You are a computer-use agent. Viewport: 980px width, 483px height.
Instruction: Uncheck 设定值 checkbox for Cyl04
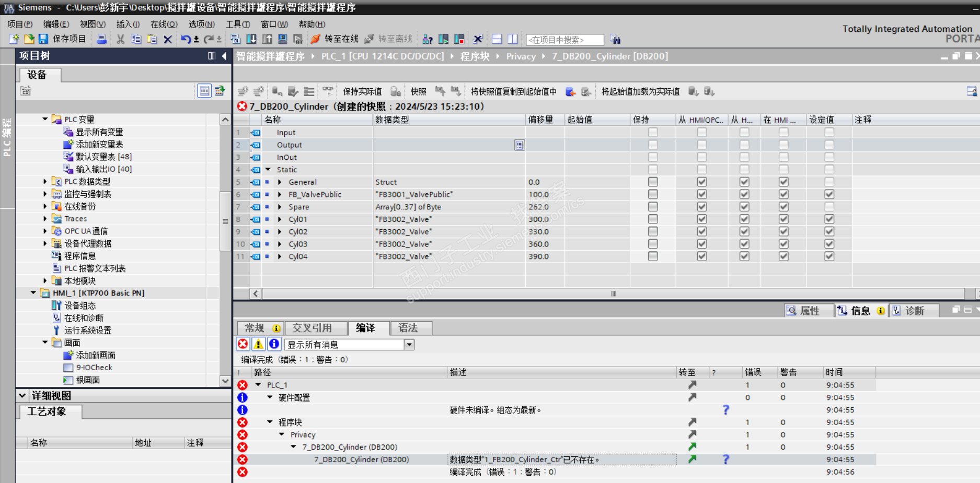point(829,256)
